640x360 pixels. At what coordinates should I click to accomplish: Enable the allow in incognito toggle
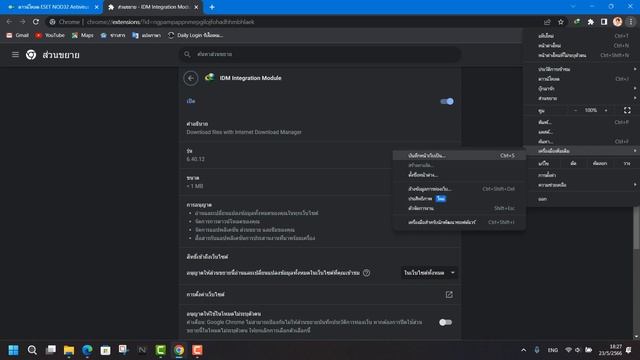click(x=446, y=322)
